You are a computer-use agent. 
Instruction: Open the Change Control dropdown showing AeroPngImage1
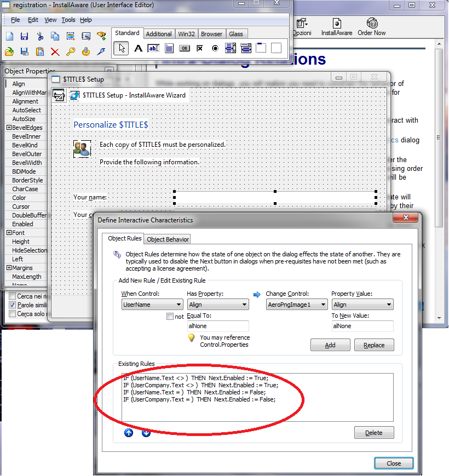tap(297, 305)
